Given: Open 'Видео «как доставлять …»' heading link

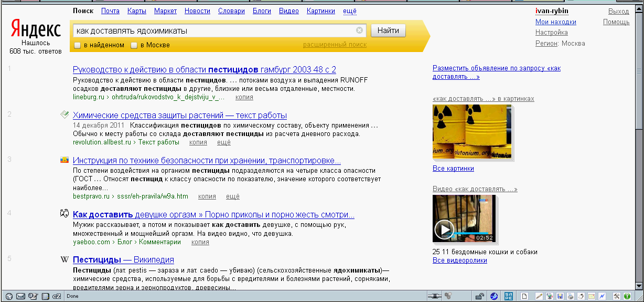Looking at the screenshot, I should click(x=475, y=189).
